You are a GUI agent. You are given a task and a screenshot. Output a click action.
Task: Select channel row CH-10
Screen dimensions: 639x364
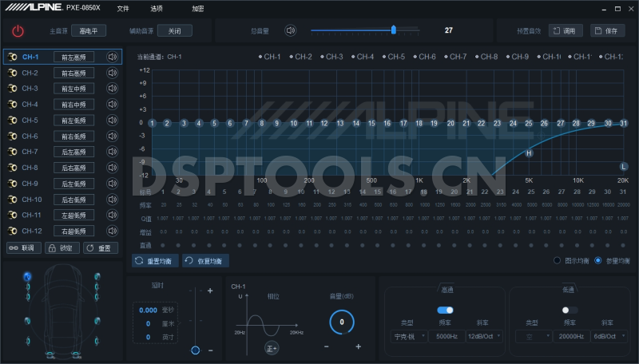pyautogui.click(x=62, y=199)
